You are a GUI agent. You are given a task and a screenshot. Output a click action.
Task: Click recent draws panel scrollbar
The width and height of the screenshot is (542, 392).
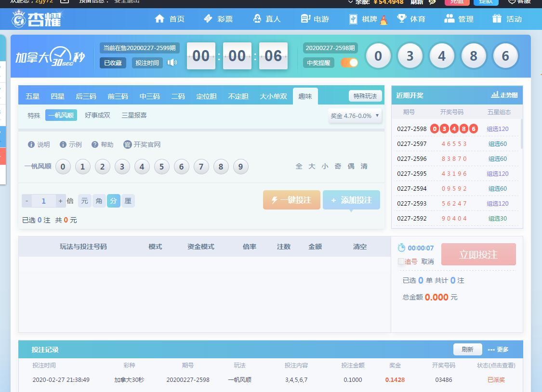click(x=521, y=134)
